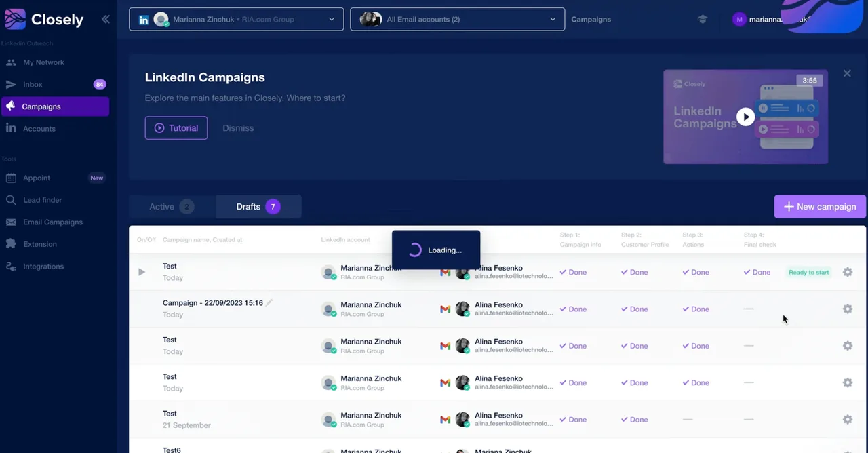Click Gmail icon in 21 September Test row
Viewport: 868px width, 453px height.
pyautogui.click(x=445, y=420)
